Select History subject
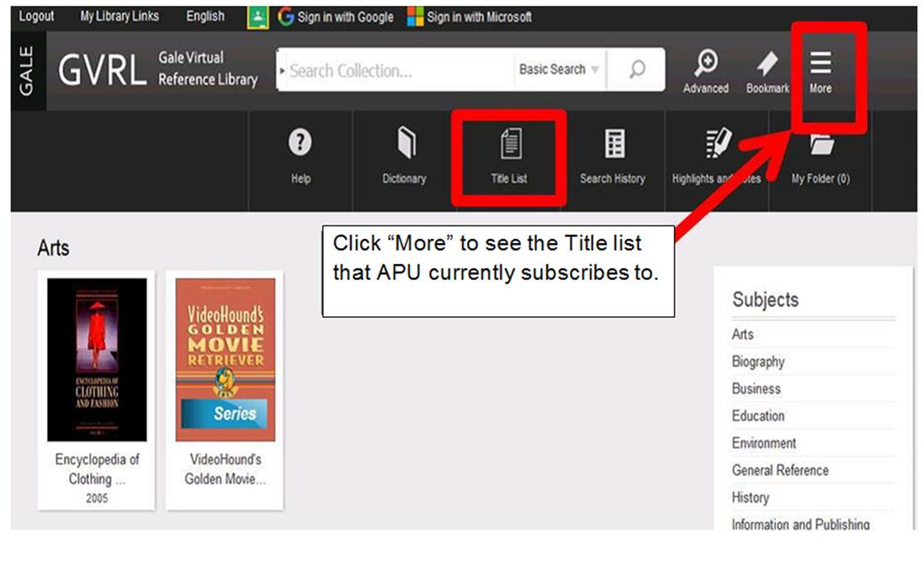 coord(750,498)
